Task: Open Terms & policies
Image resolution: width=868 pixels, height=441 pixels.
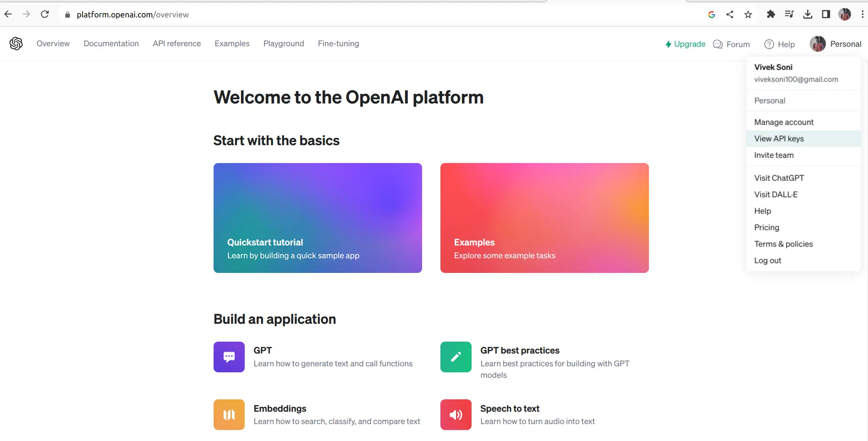Action: [803, 244]
